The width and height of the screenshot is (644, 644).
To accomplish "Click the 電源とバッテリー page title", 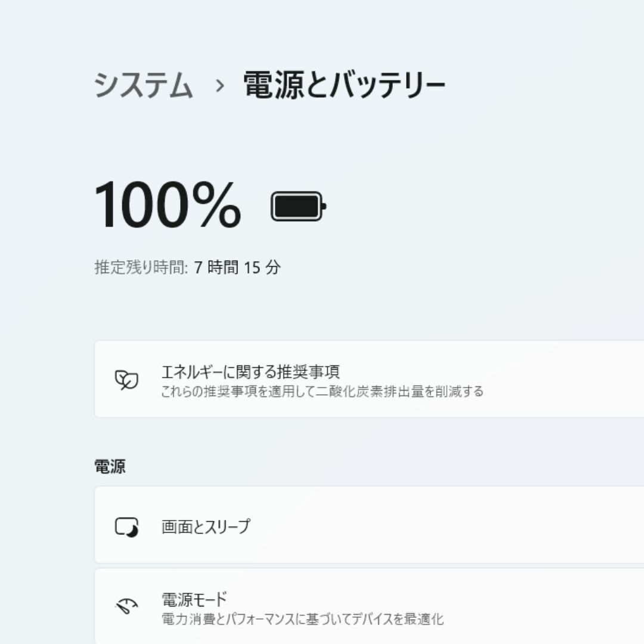I will tap(344, 85).
